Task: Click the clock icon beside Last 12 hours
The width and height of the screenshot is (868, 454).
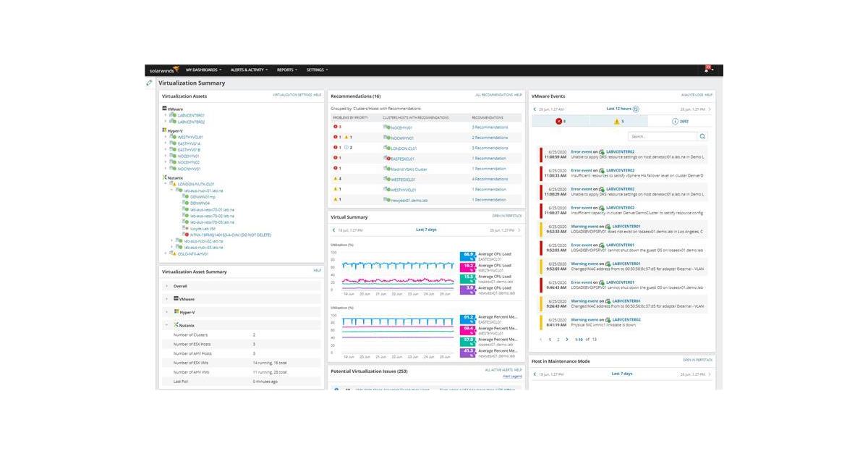Action: (636, 109)
